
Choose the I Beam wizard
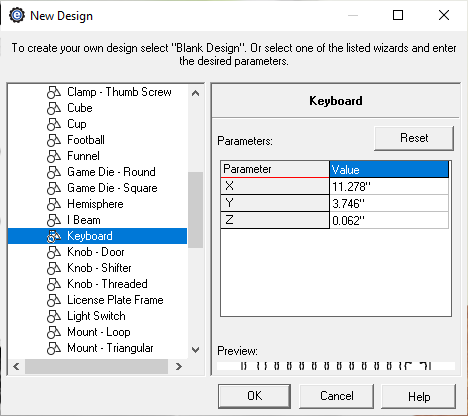[x=84, y=220]
